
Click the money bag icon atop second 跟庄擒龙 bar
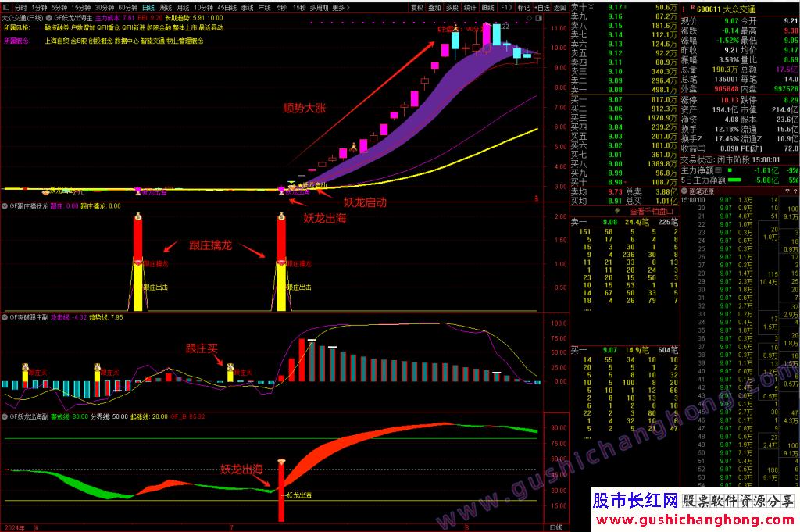[x=281, y=216]
